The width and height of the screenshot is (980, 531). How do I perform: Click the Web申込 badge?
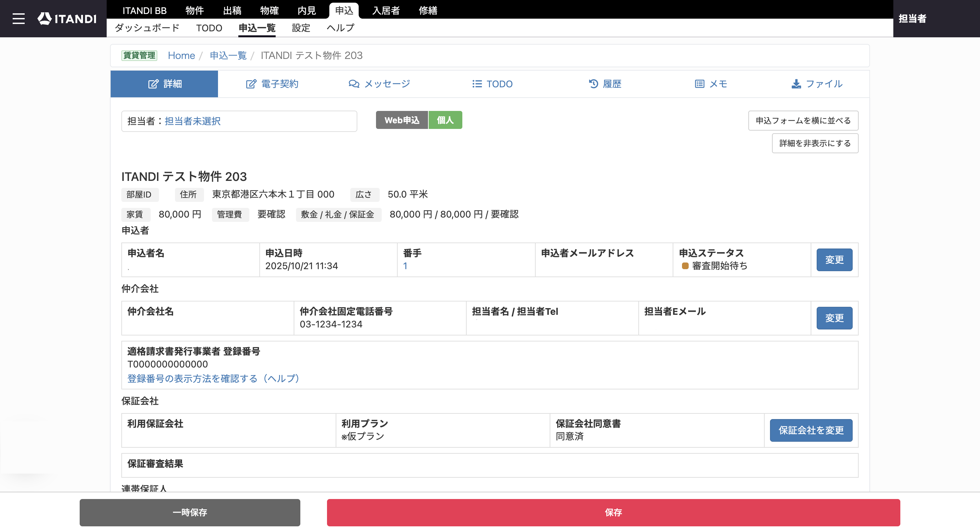[x=402, y=120]
